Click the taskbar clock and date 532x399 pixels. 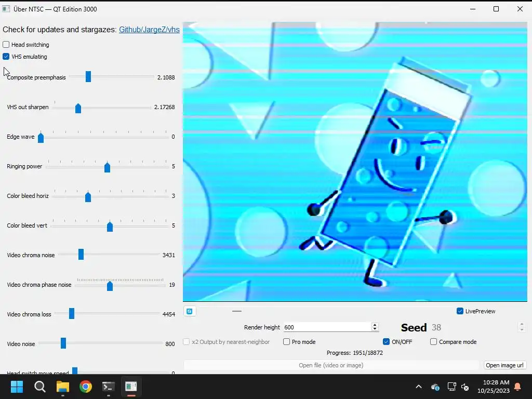494,387
